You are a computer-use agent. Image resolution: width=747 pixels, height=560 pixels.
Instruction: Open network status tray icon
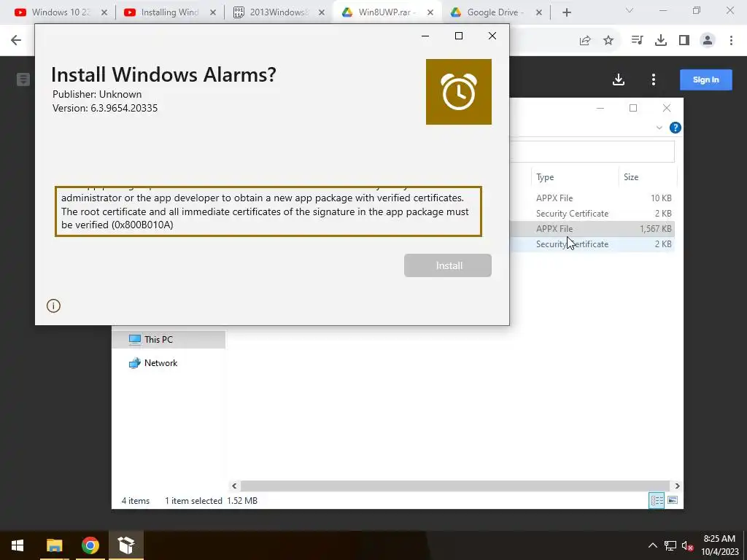670,545
